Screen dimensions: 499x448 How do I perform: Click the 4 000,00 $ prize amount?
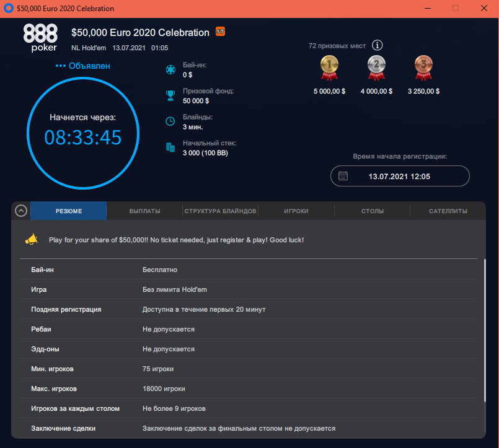(x=376, y=91)
